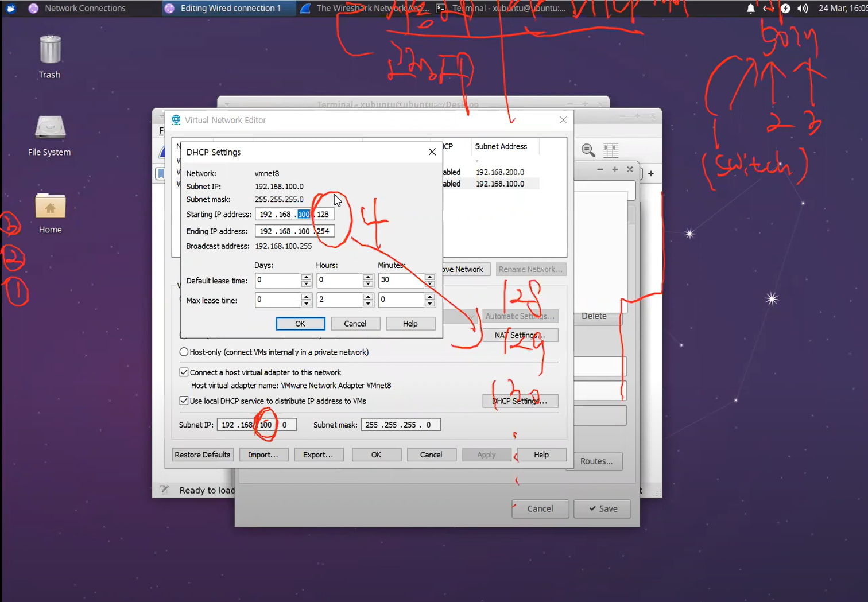Click Automatic Settings... button
This screenshot has width=868, height=602.
[x=520, y=316]
